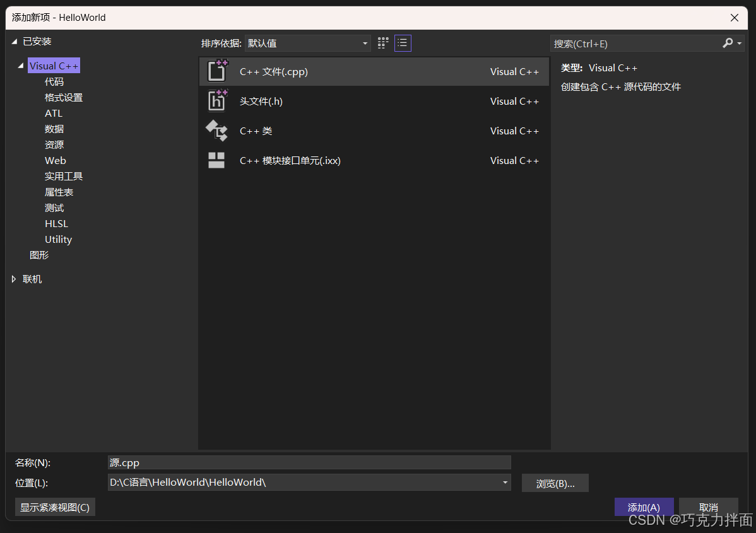Select the ATL category
Viewport: 756px width, 533px height.
point(54,114)
